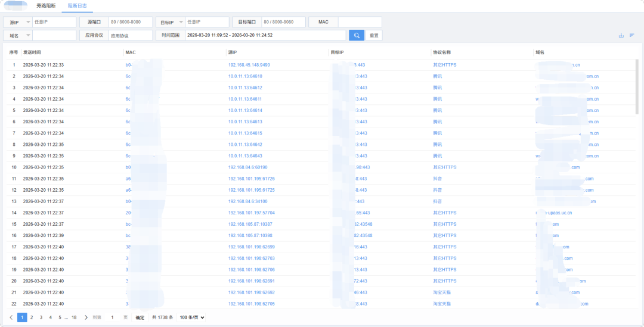Screen dimensions: 644x327
Task: Go to next page arrow
Action: pyautogui.click(x=86, y=317)
